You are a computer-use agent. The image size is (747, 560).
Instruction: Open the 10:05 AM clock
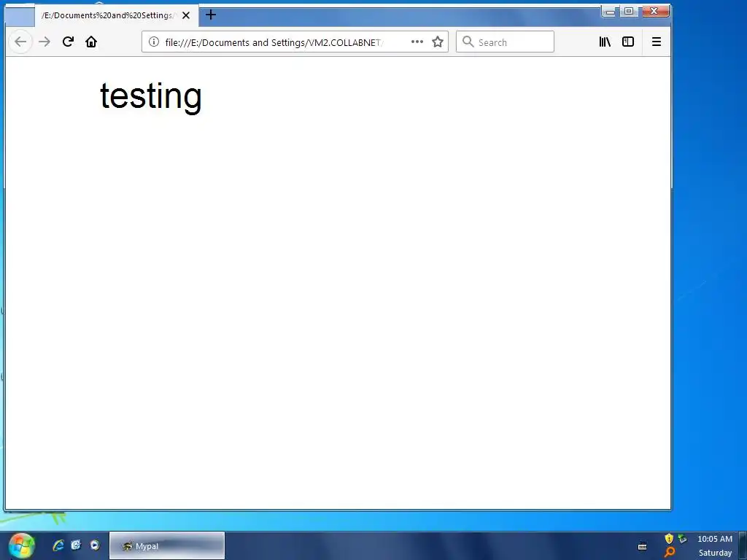[x=715, y=539]
